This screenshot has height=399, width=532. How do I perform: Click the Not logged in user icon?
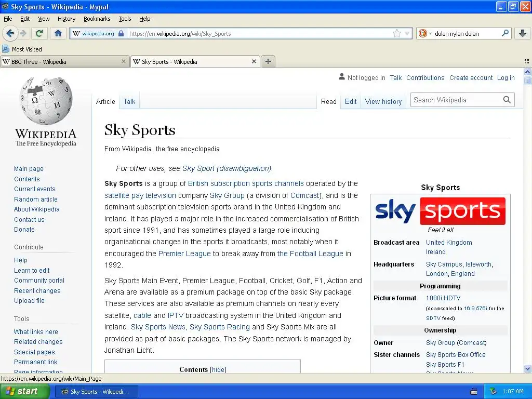[342, 77]
